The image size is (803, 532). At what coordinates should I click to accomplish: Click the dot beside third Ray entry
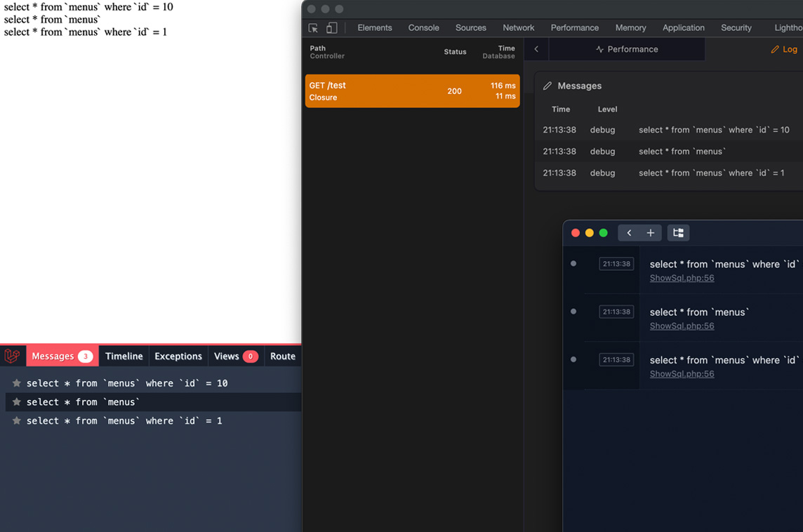click(x=573, y=359)
